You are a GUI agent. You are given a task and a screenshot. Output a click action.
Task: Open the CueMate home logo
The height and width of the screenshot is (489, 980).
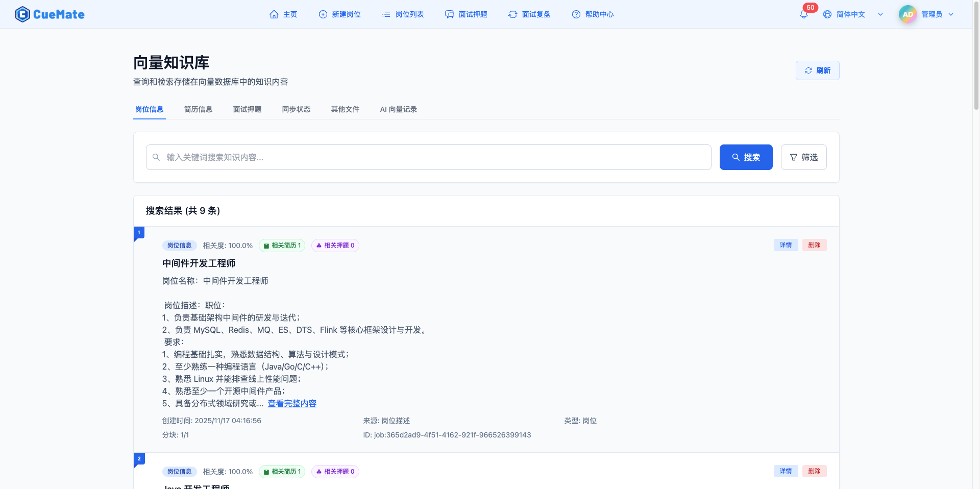pos(50,14)
